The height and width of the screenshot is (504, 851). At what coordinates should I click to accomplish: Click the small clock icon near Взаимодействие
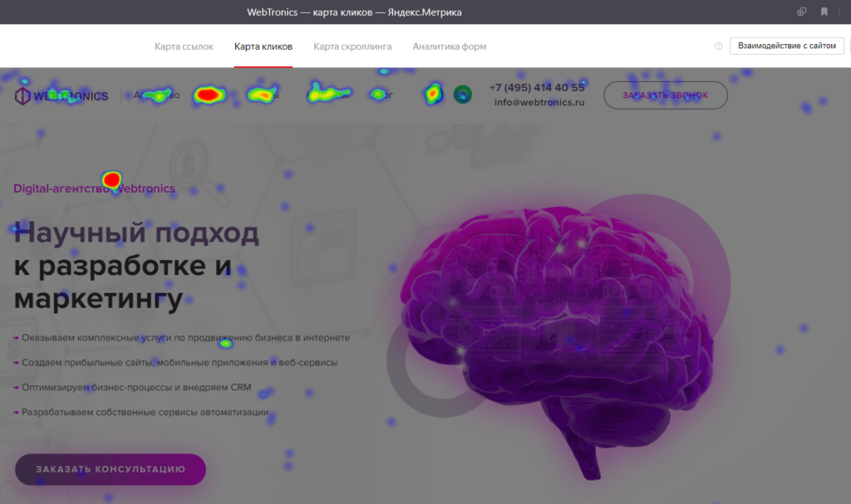pos(718,46)
